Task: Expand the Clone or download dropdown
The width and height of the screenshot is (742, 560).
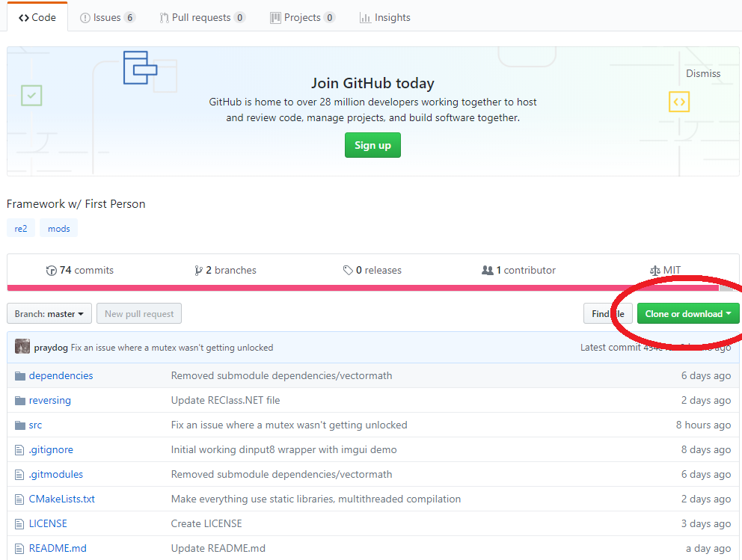Action: 688,313
